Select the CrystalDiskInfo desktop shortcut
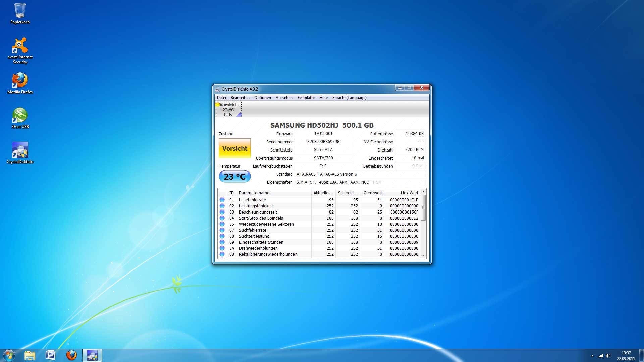Screen dimensions: 644x362 point(20,153)
